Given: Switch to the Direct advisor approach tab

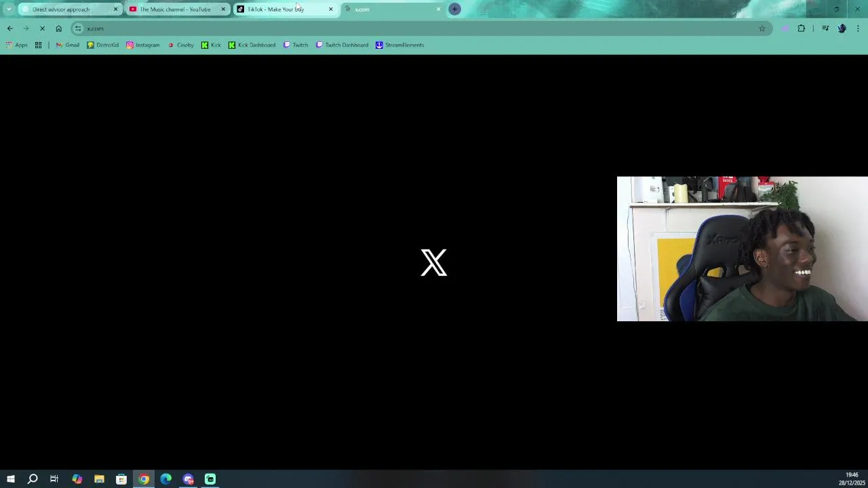Looking at the screenshot, I should pos(69,9).
